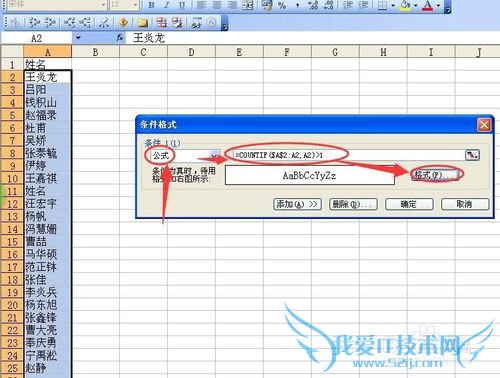Open borders dropdown arrow
The image size is (500, 378).
(393, 5)
